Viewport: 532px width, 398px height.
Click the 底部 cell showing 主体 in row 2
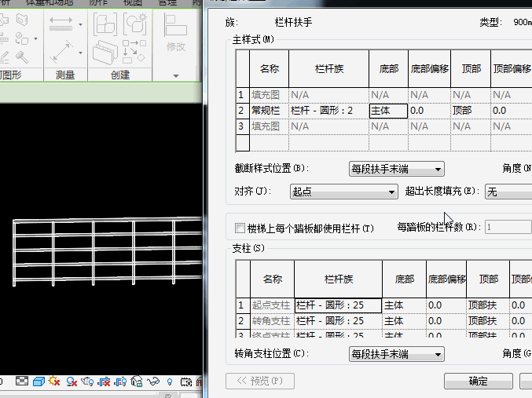[388, 111]
